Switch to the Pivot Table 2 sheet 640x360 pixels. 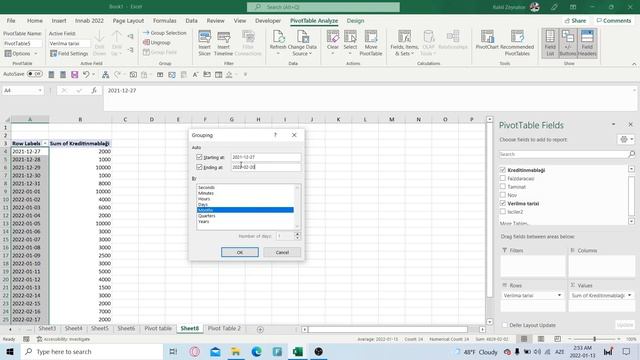[224, 328]
